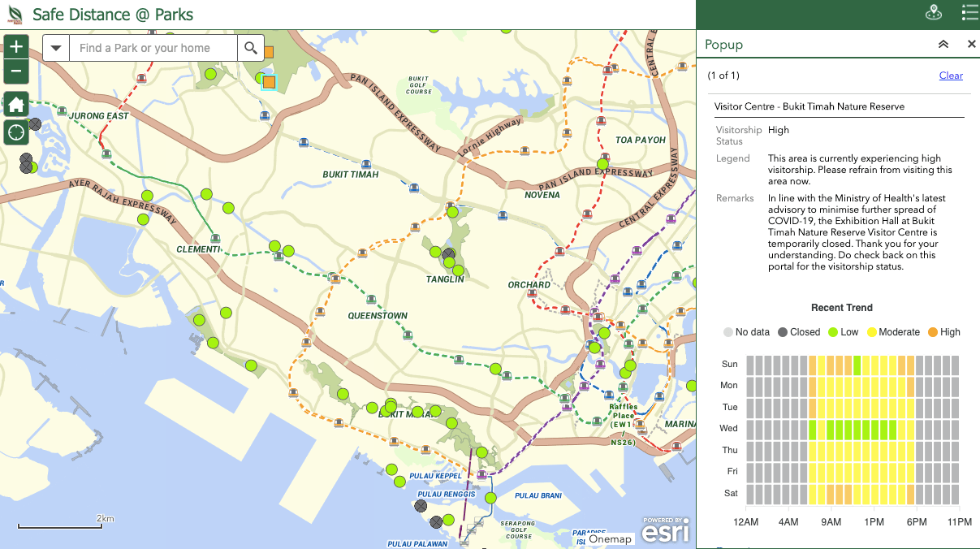This screenshot has height=549, width=980.
Task: Click the Home default extent button
Action: point(16,104)
